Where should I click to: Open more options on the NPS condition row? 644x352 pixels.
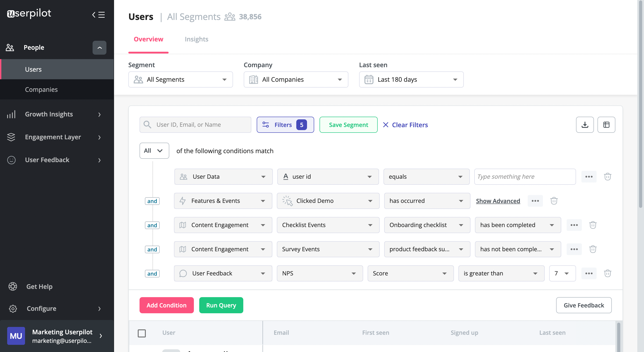pyautogui.click(x=589, y=273)
